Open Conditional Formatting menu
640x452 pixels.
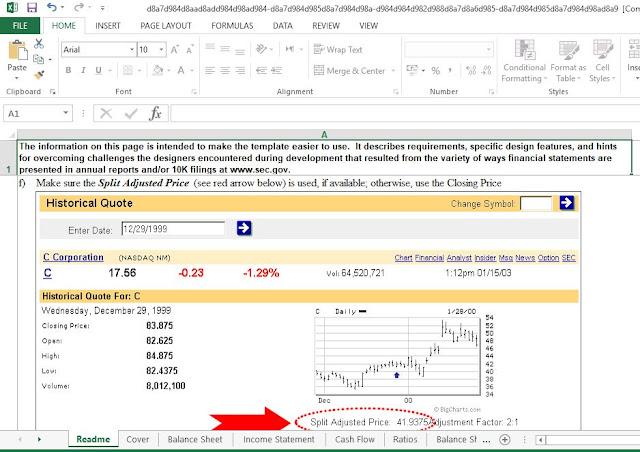coord(524,61)
